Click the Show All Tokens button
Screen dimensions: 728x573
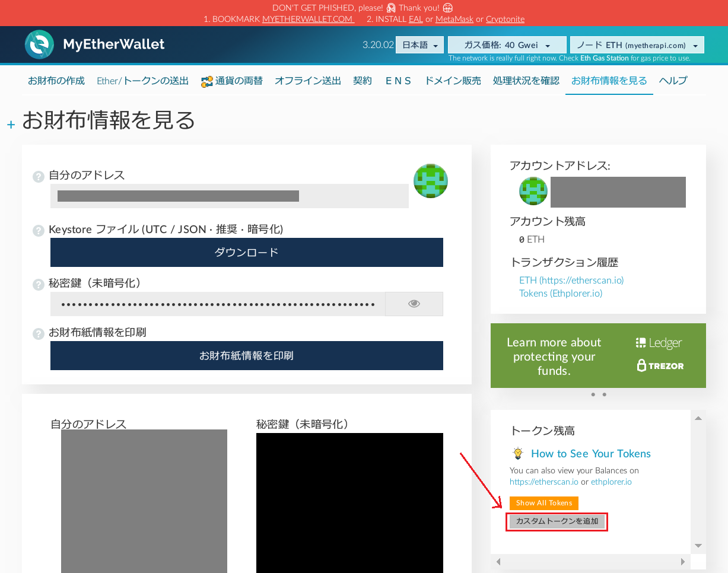click(544, 503)
